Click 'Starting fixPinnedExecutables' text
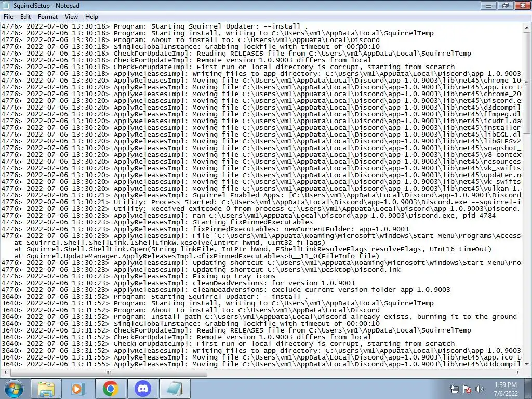 [x=253, y=222]
